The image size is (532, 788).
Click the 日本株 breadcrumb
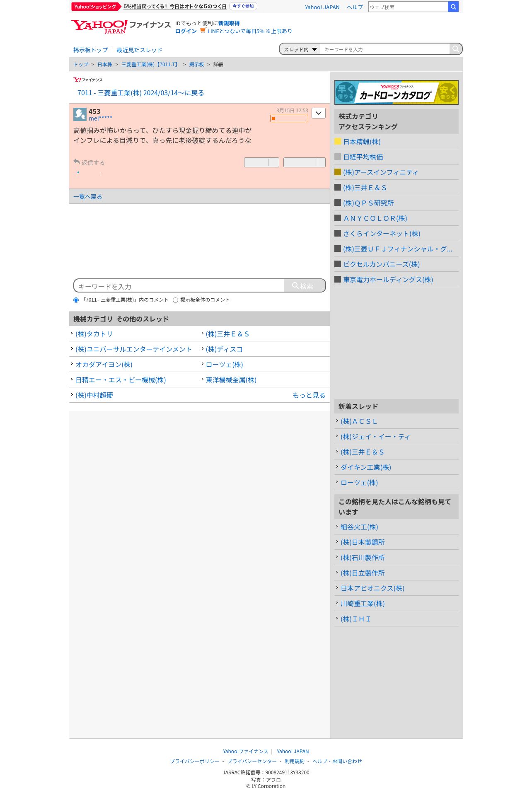pos(105,65)
